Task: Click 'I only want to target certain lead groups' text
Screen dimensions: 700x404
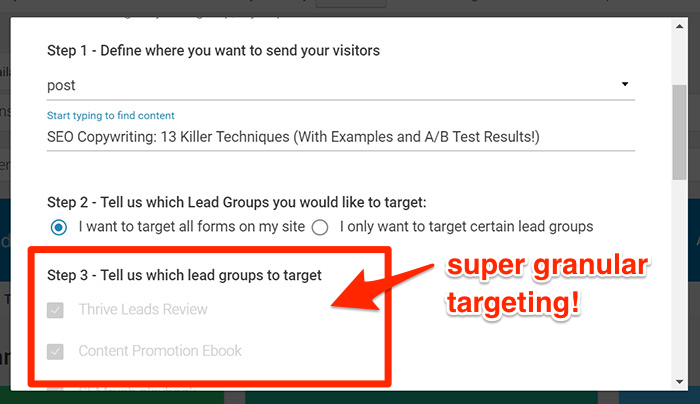Action: pyautogui.click(x=466, y=227)
